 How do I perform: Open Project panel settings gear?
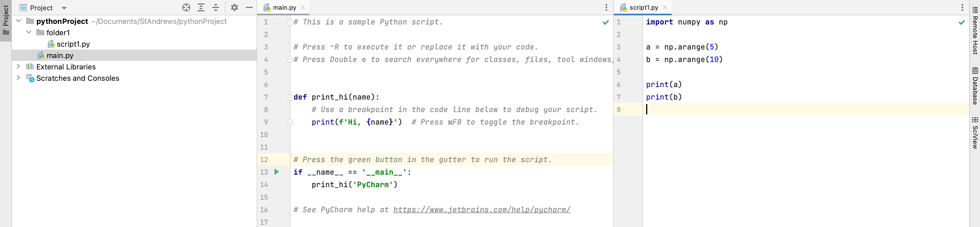coord(234,7)
